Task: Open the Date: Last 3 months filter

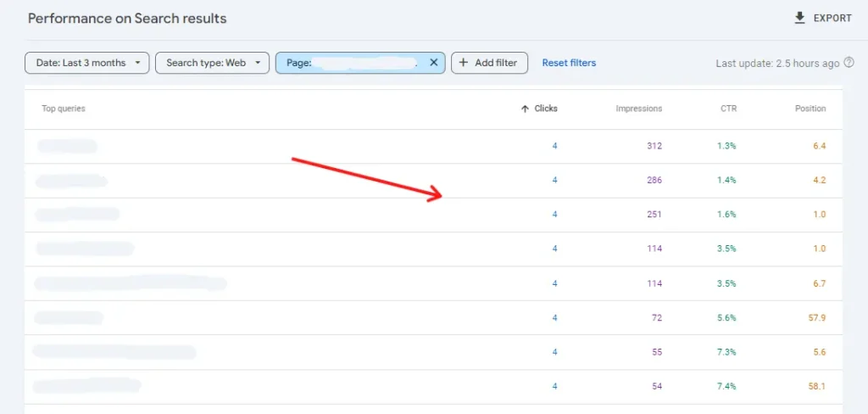Action: tap(87, 63)
